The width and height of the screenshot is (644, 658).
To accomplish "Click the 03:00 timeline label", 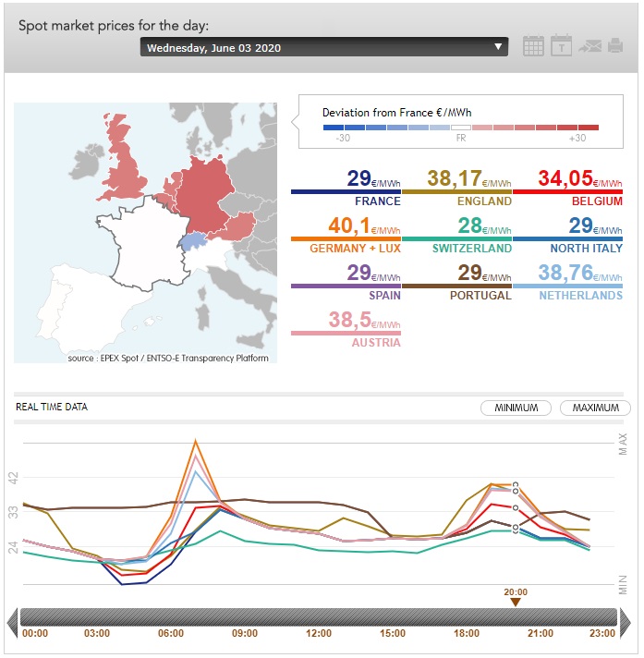I will (97, 633).
